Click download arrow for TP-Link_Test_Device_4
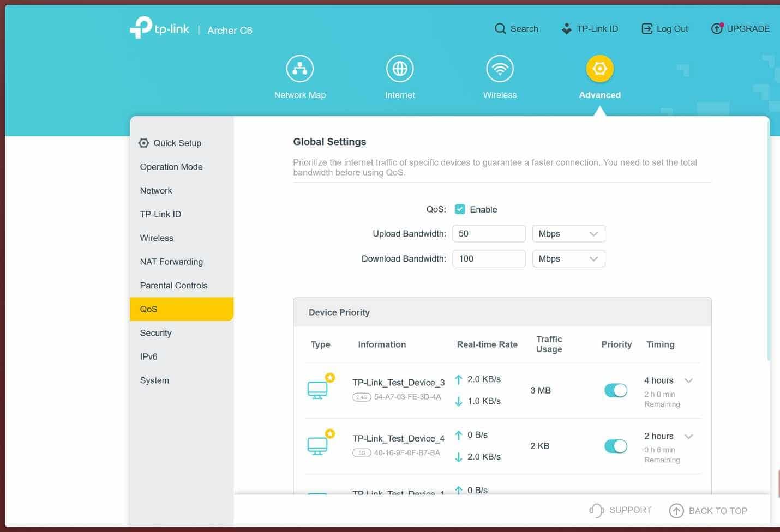The image size is (780, 532). (x=459, y=457)
